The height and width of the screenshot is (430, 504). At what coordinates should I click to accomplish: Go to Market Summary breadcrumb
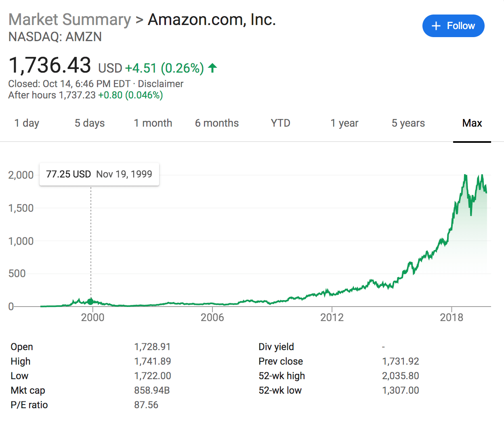(70, 19)
